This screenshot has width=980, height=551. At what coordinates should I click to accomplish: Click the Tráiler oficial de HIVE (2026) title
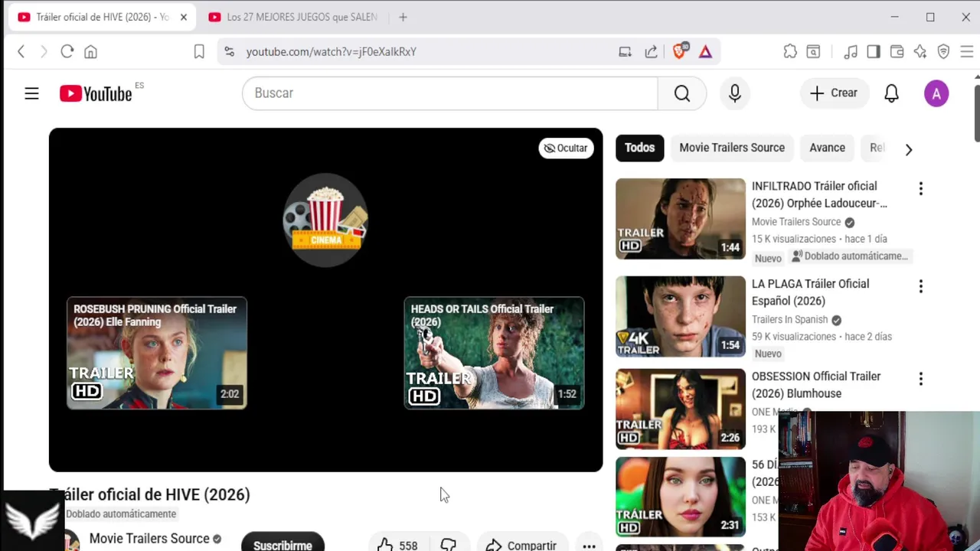point(151,494)
